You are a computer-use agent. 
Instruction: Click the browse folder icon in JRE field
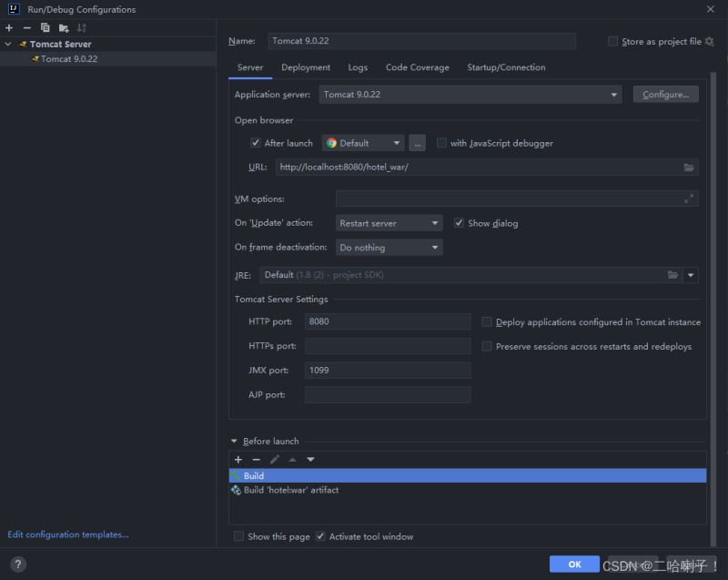[x=672, y=275]
